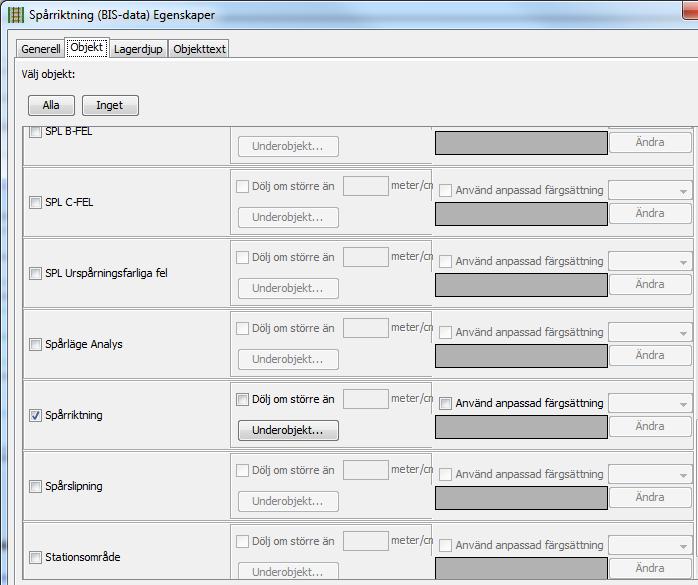
Task: Click the Inget button
Action: coord(110,106)
